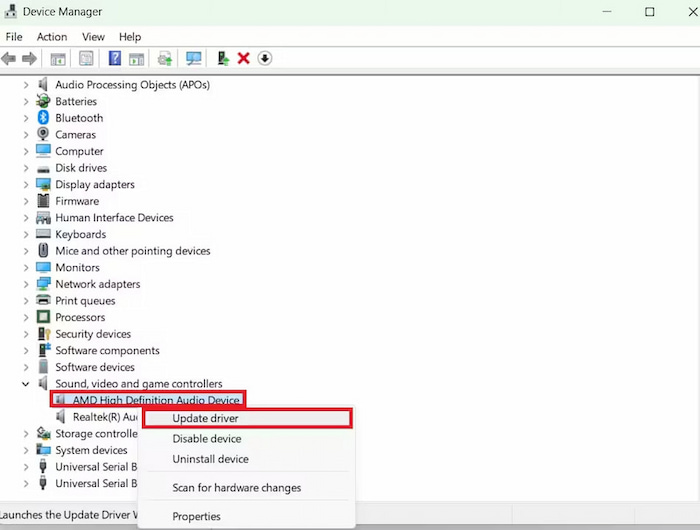This screenshot has height=530, width=700.
Task: Click the action pane toolbar icon
Action: click(136, 58)
